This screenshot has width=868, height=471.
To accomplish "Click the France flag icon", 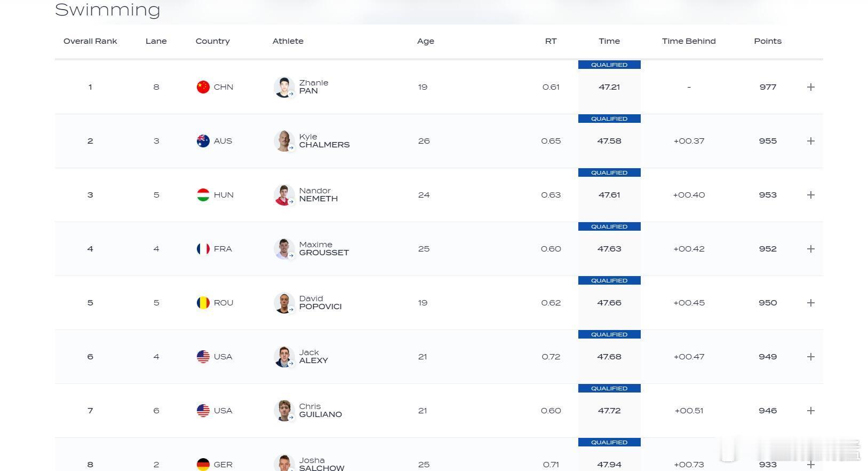I will (x=203, y=249).
